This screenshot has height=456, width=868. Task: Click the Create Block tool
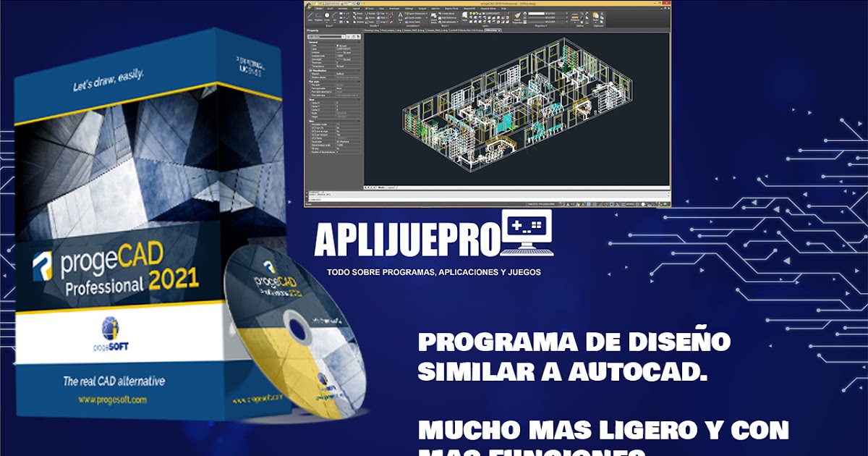click(446, 14)
